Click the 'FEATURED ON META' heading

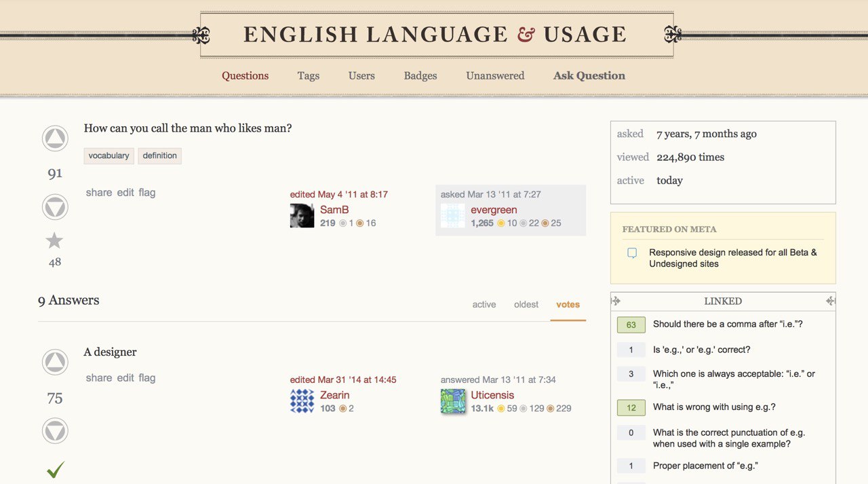click(669, 229)
